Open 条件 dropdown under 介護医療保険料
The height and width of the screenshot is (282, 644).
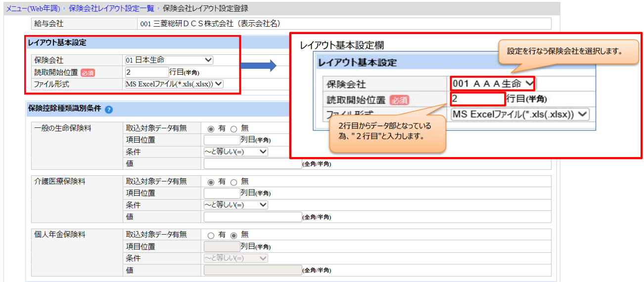tap(235, 205)
